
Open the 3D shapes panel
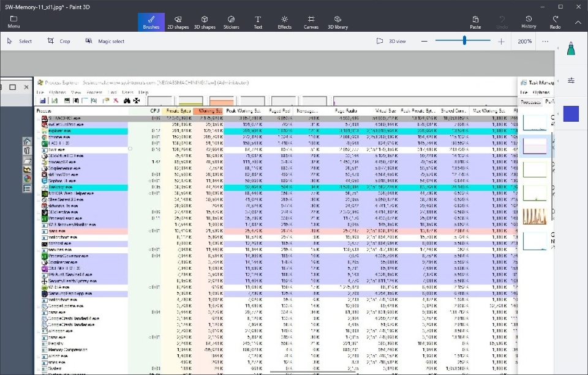[x=205, y=22]
